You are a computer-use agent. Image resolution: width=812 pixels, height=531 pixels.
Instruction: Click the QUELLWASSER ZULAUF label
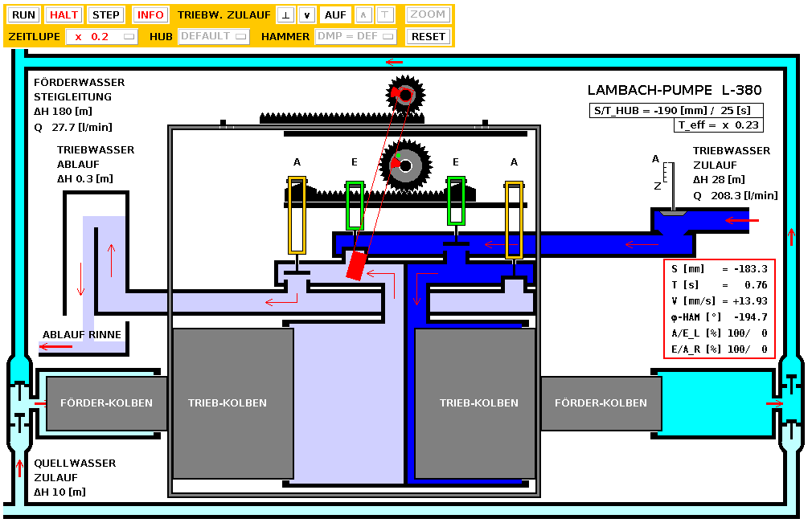[75, 471]
